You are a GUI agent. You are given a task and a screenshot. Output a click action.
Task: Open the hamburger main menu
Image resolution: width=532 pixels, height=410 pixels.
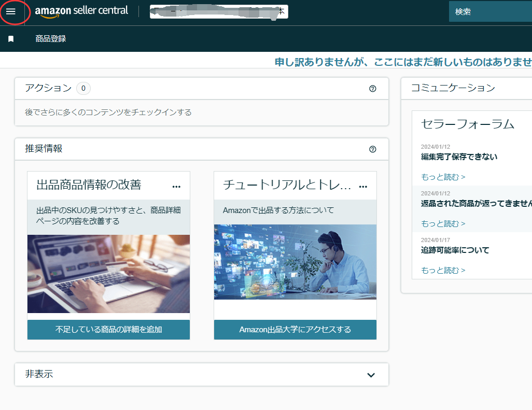(x=11, y=11)
